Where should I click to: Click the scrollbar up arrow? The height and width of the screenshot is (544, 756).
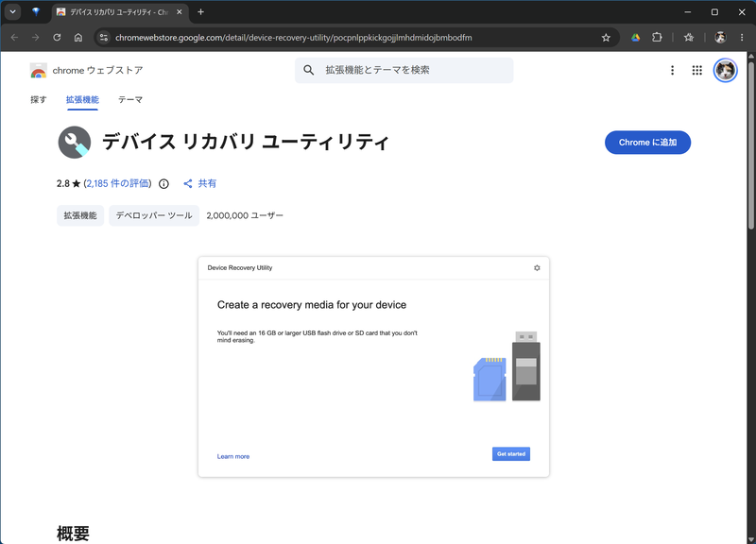click(x=750, y=56)
